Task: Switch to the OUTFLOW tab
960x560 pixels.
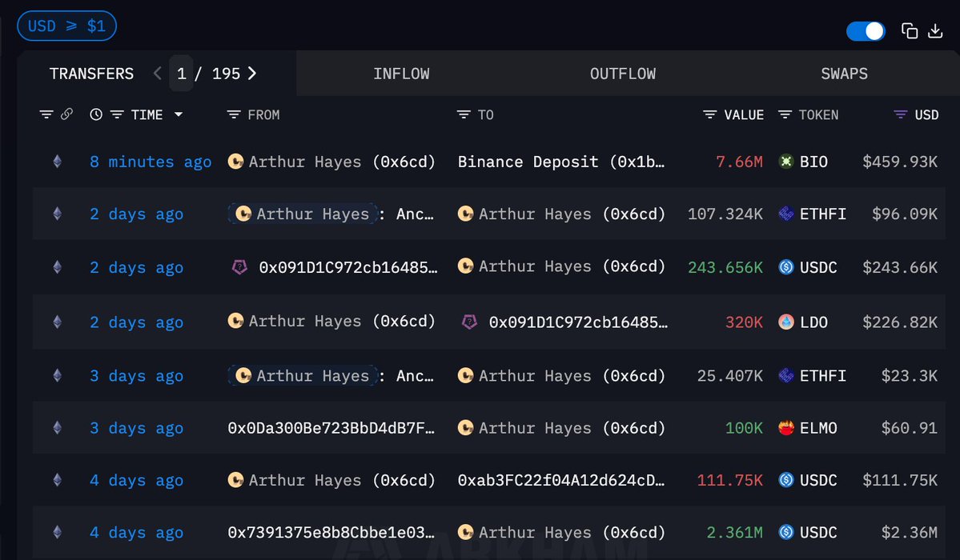Action: pyautogui.click(x=623, y=74)
